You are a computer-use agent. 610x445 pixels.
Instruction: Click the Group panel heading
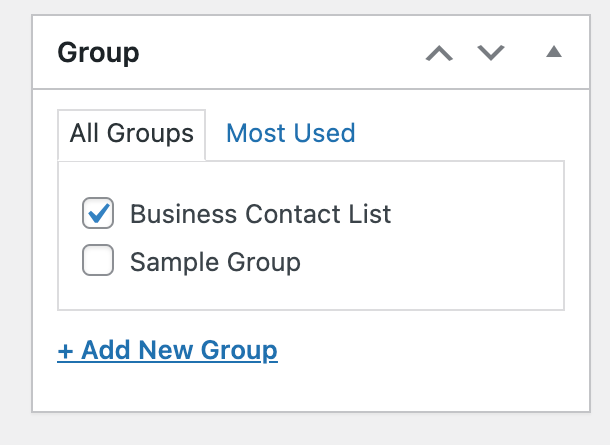pos(98,53)
